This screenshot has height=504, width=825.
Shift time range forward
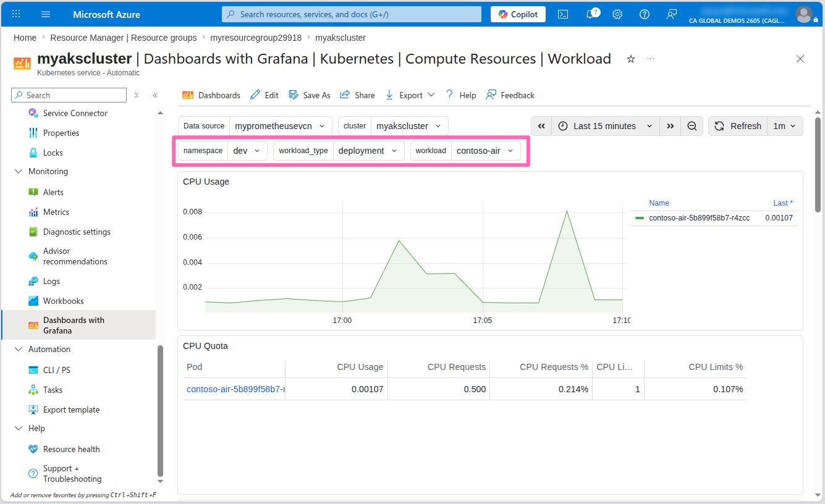(x=671, y=126)
